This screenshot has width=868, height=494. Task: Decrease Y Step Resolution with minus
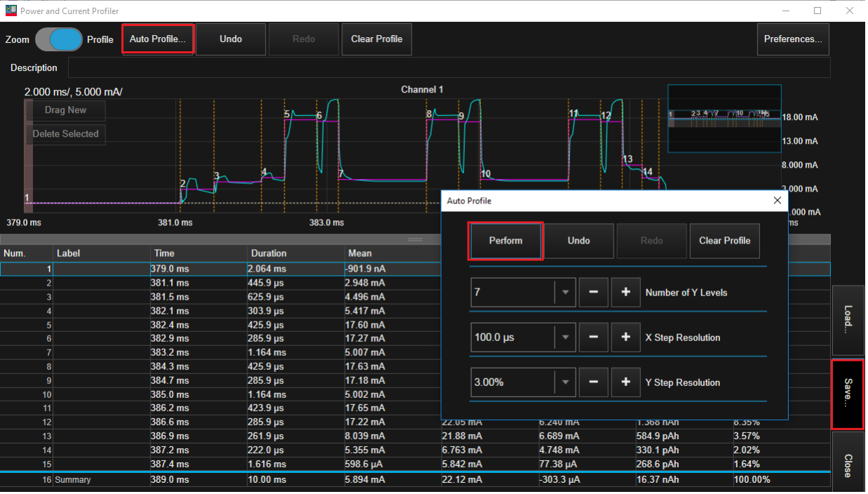pyautogui.click(x=593, y=382)
